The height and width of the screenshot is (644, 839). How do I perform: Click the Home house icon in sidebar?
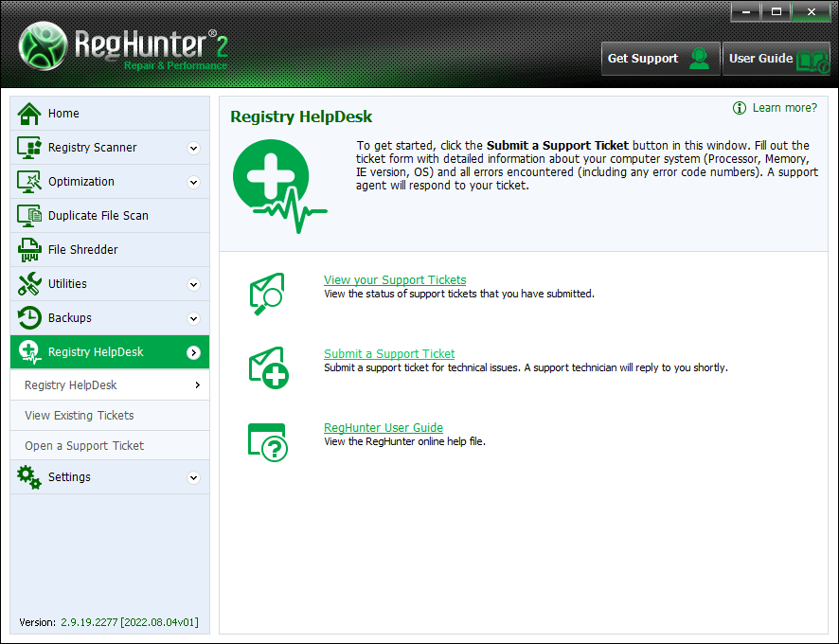point(29,114)
